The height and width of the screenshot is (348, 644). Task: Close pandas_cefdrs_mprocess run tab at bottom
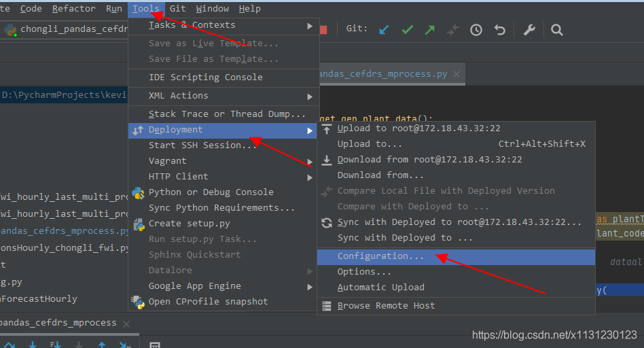click(x=126, y=324)
